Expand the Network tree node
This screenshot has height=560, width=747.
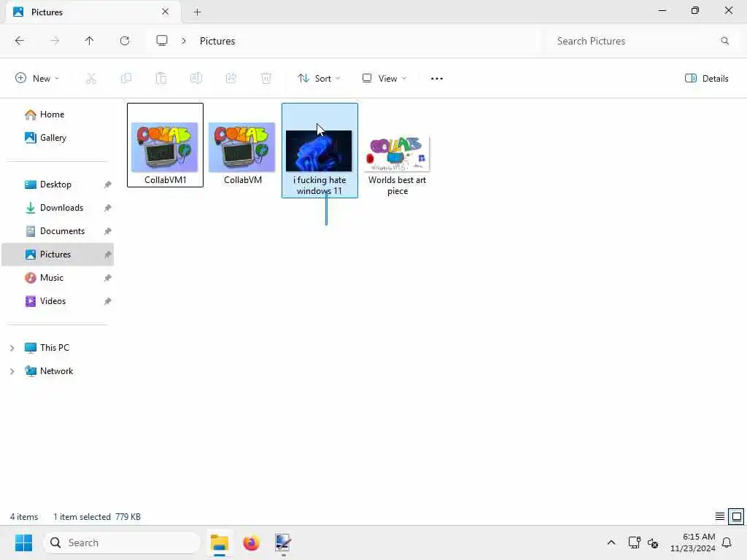[12, 371]
